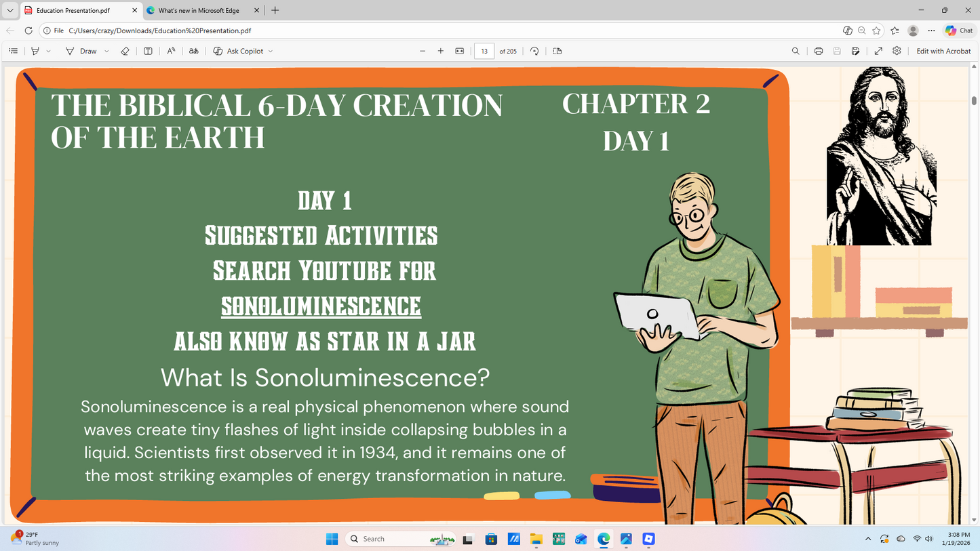The width and height of the screenshot is (980, 551).
Task: Show hidden system tray icons
Action: pyautogui.click(x=868, y=539)
